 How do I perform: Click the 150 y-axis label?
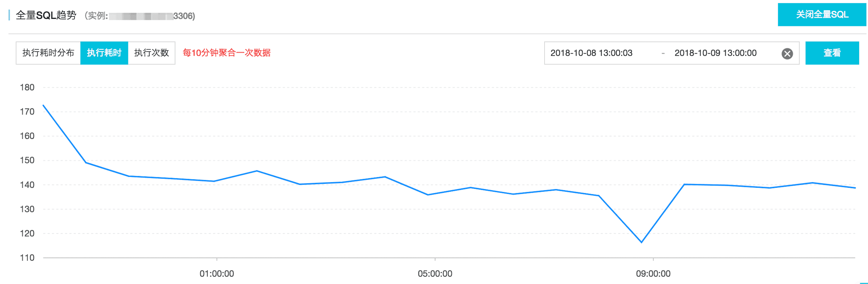click(x=27, y=160)
